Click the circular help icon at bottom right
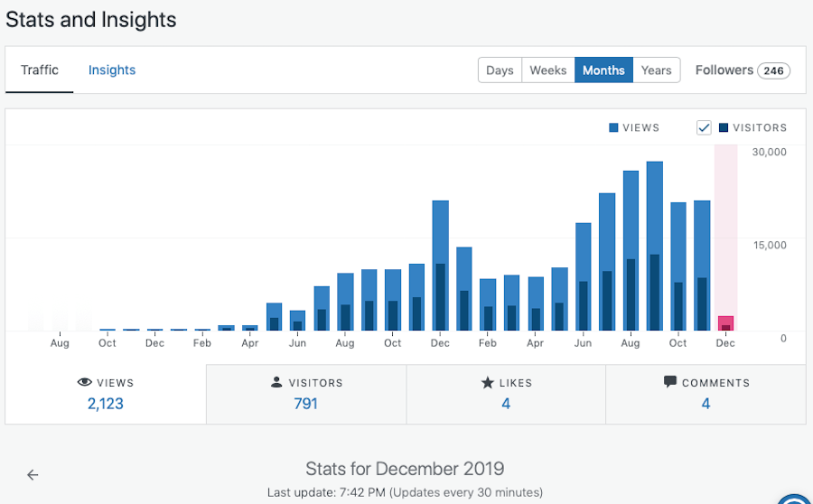 coord(796,499)
